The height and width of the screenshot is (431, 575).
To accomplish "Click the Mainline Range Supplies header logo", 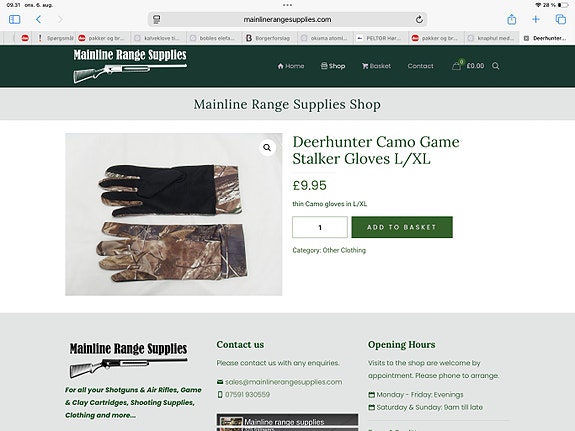I will pos(130,66).
